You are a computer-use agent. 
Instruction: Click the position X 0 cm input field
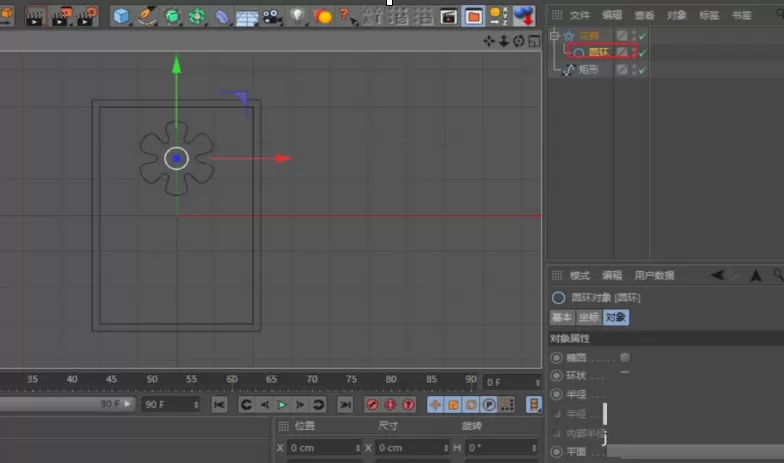[x=324, y=448]
